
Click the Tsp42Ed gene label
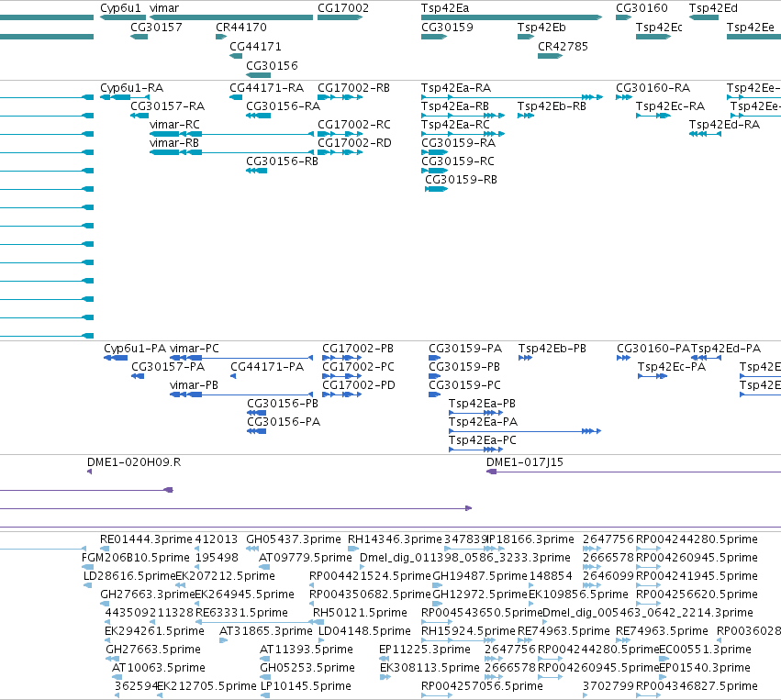click(713, 8)
